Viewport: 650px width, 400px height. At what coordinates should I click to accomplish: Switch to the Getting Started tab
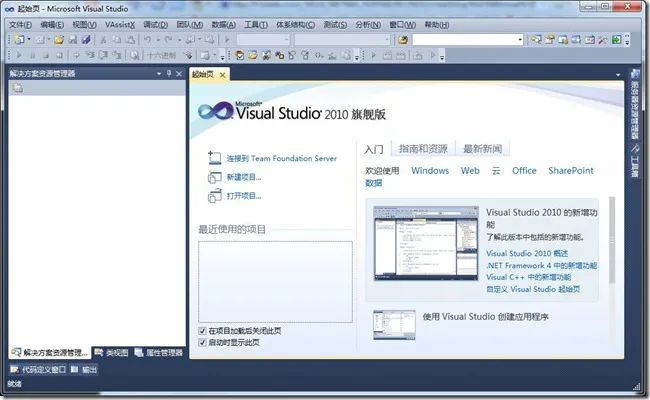(x=374, y=149)
